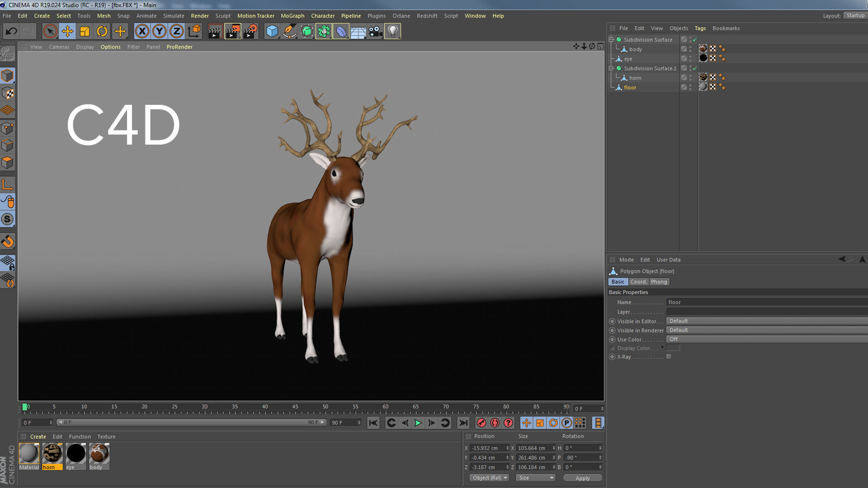Open the Object (Rel) dropdown

coord(490,478)
